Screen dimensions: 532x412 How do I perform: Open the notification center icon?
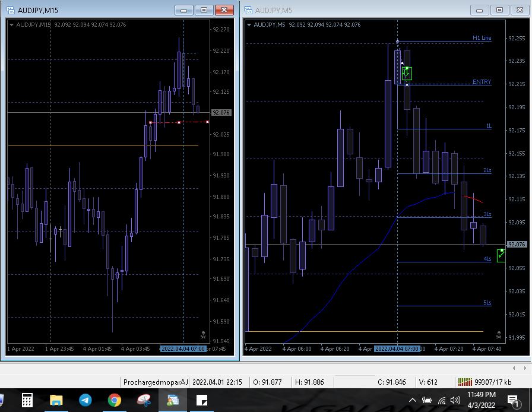[x=512, y=401]
